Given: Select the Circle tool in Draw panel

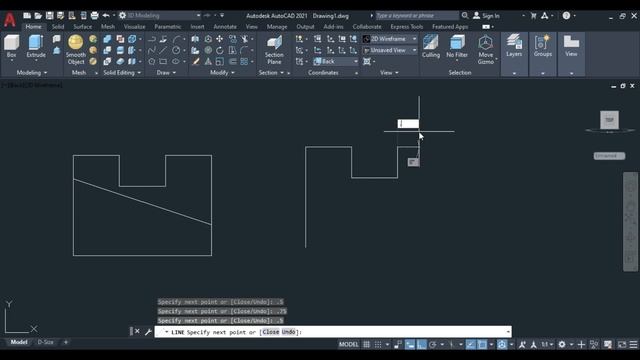Looking at the screenshot, I should (x=176, y=50).
